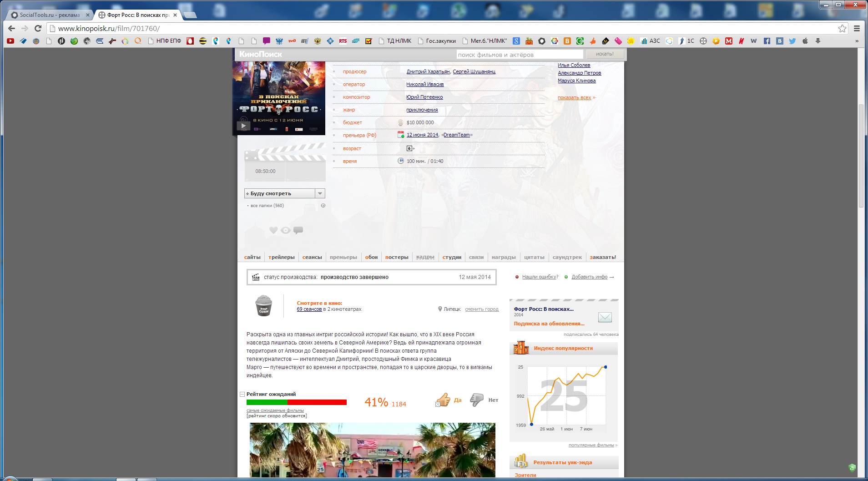Click the искать! search button

pyautogui.click(x=605, y=54)
